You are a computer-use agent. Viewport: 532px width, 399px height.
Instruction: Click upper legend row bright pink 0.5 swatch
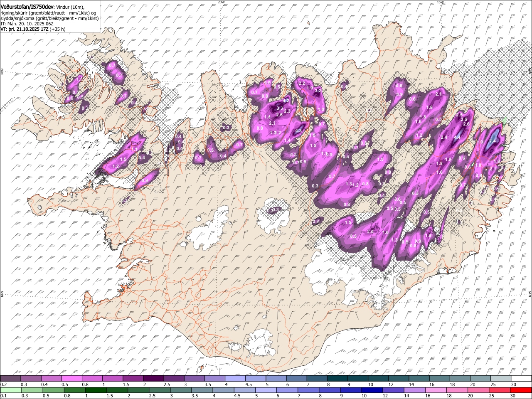[72, 379]
